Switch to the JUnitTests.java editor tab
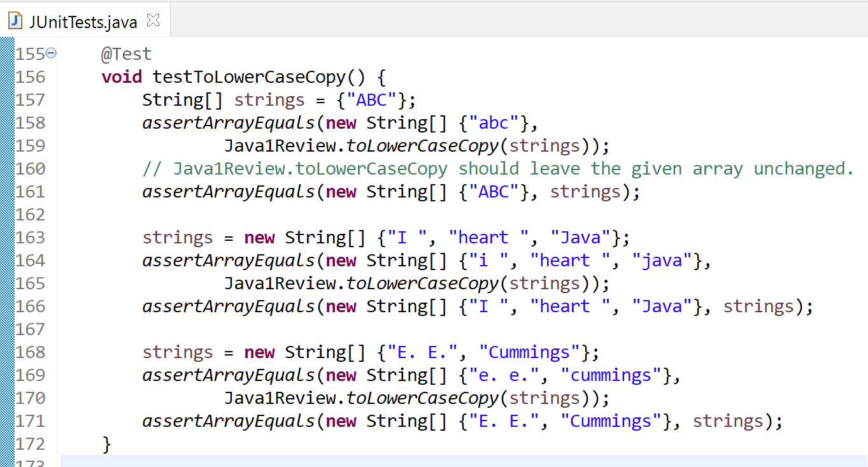Viewport: 868px width, 467px height. [x=83, y=20]
